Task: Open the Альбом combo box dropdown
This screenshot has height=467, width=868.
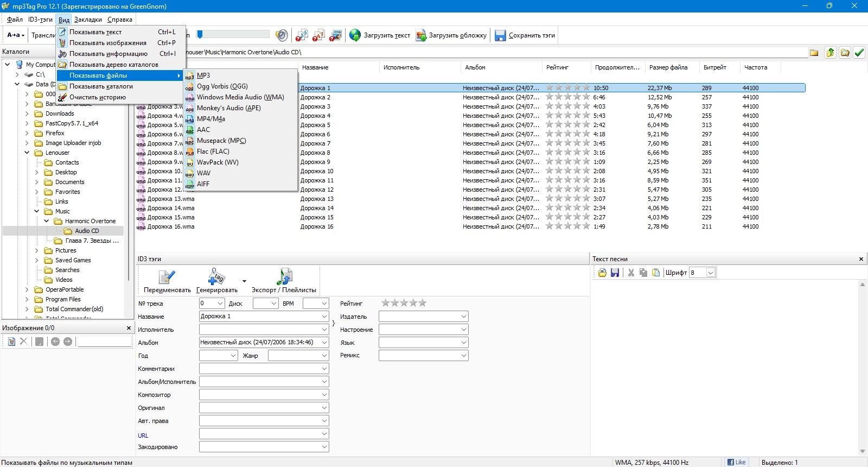Action: pos(324,343)
